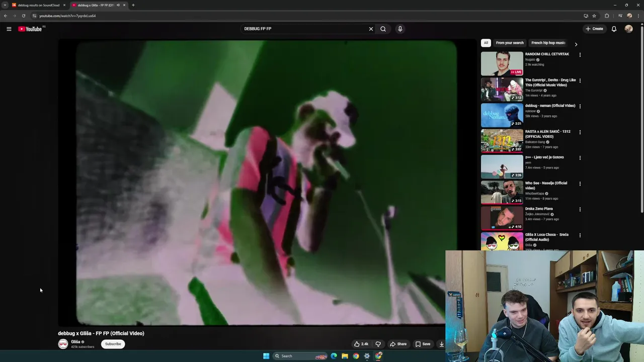Open Google Chrome from the taskbar
Viewport: 644px width, 362px height.
click(356, 356)
